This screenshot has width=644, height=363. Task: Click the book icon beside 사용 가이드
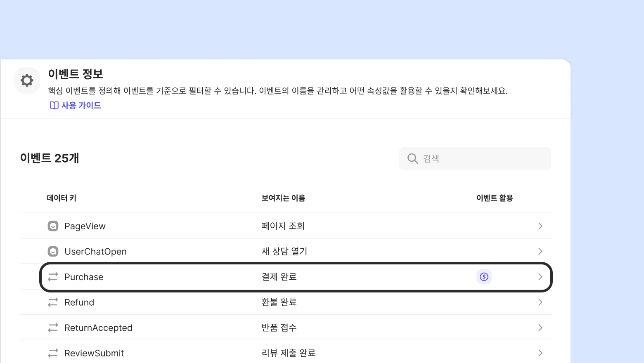click(54, 106)
